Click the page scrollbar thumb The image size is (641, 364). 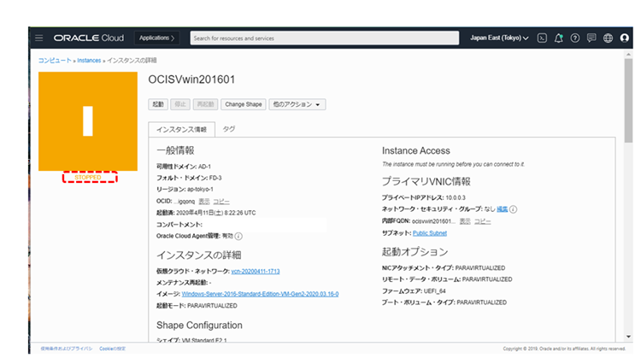[x=628, y=100]
